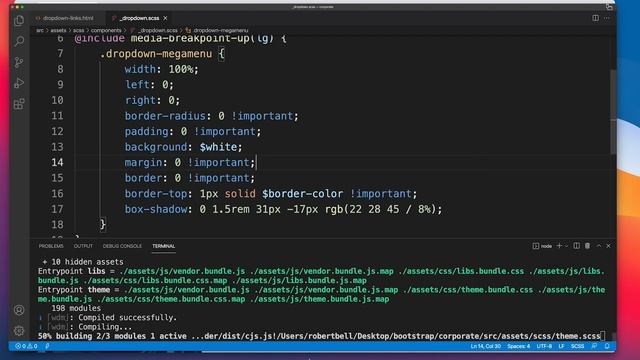Change indentation via 'Spaces: 4'
Viewport: 640px width, 360px height.
click(x=518, y=346)
